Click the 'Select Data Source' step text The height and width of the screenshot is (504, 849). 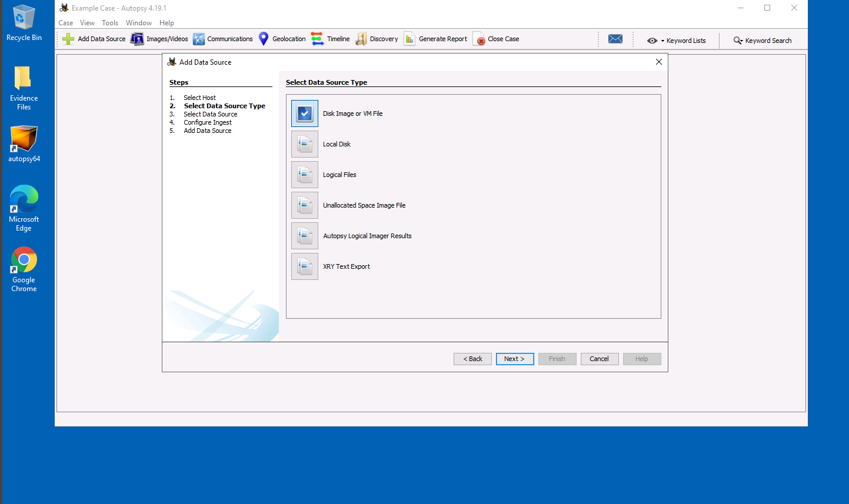pyautogui.click(x=210, y=114)
